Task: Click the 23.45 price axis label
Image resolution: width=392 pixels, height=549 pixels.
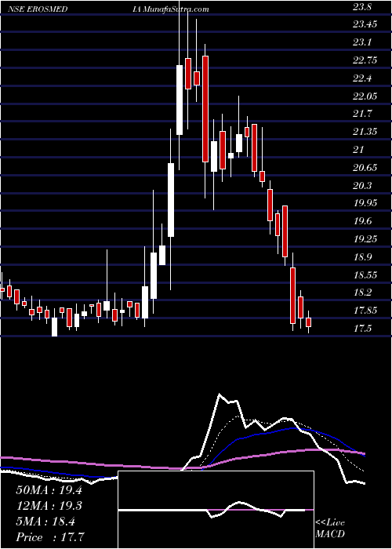Action: pos(365,24)
